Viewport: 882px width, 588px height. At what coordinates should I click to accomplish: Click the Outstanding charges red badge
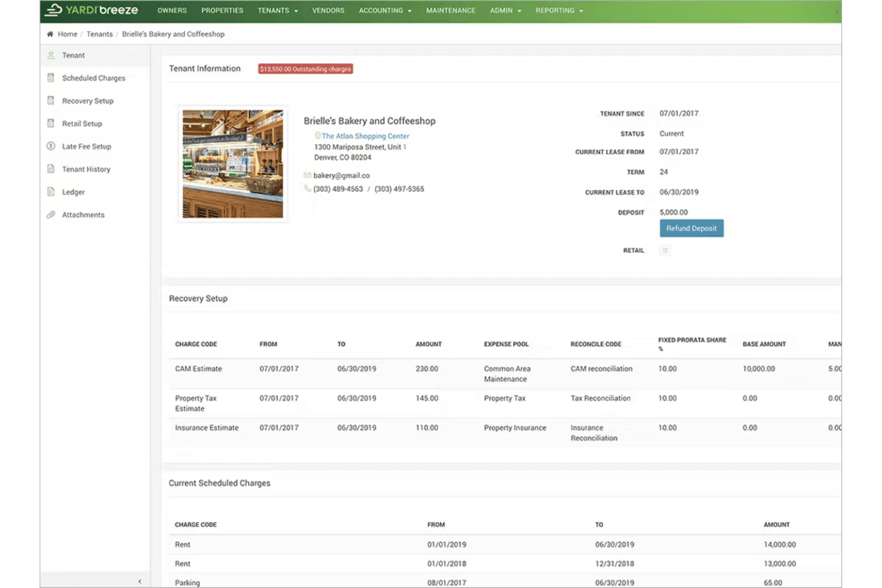306,69
